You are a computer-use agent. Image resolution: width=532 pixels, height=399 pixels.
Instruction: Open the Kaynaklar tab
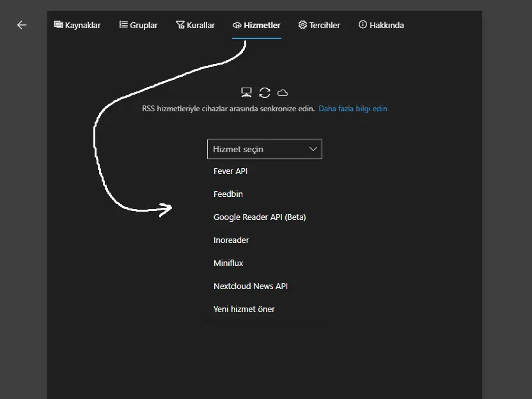coord(77,25)
